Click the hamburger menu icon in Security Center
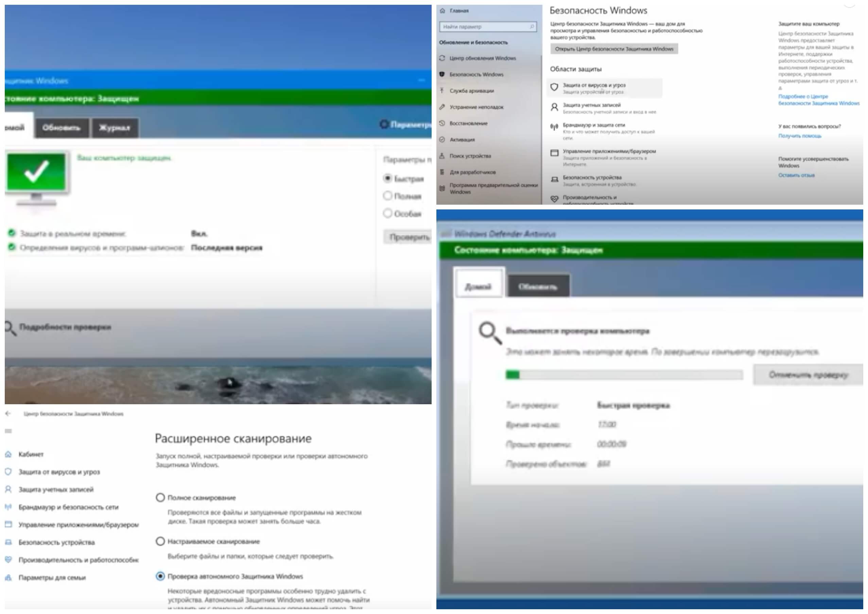868x614 pixels. pyautogui.click(x=8, y=431)
